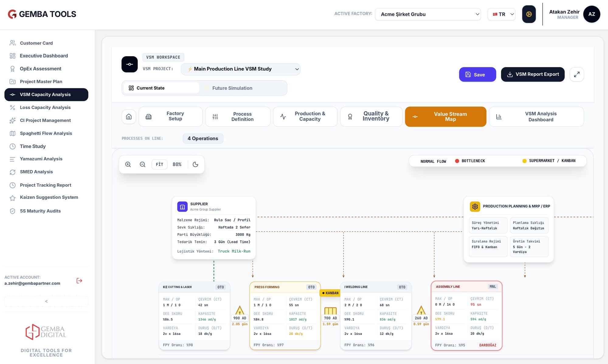Open the TR language dropdown
This screenshot has width=608, height=364.
coord(502,14)
